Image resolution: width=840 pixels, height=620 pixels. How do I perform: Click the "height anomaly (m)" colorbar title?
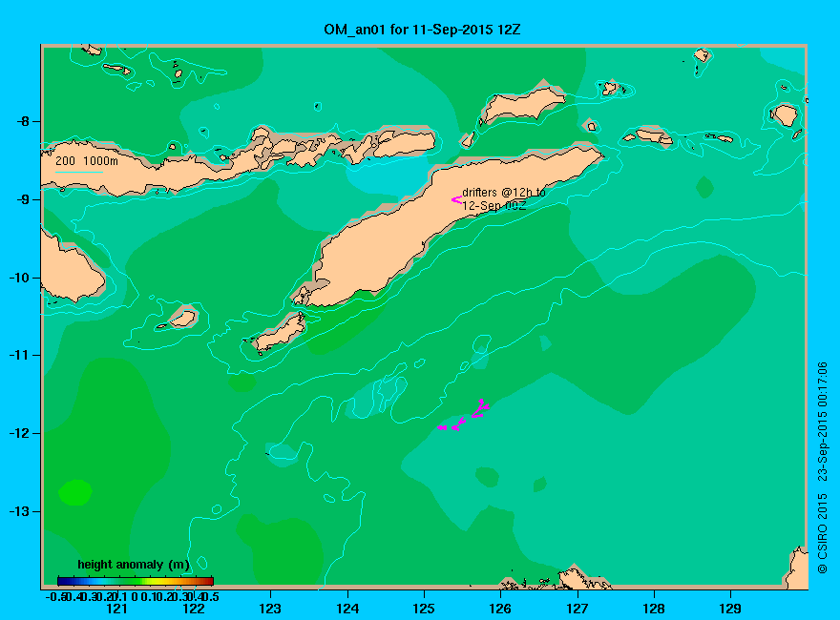134,565
